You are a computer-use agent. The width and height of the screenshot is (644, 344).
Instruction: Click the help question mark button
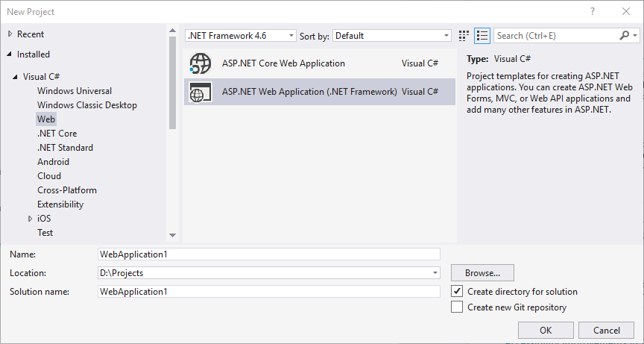(x=593, y=11)
